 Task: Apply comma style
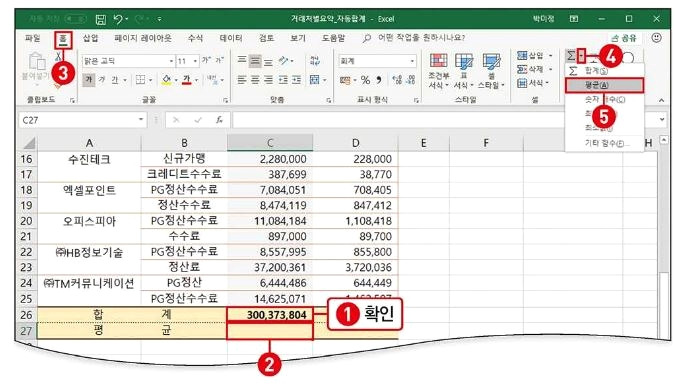[x=379, y=80]
